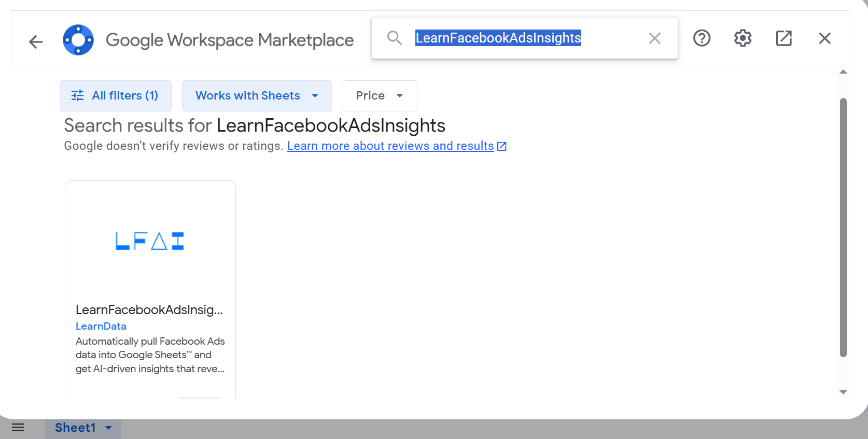This screenshot has width=868, height=439.
Task: Expand the Price filter dropdown
Action: pos(380,96)
